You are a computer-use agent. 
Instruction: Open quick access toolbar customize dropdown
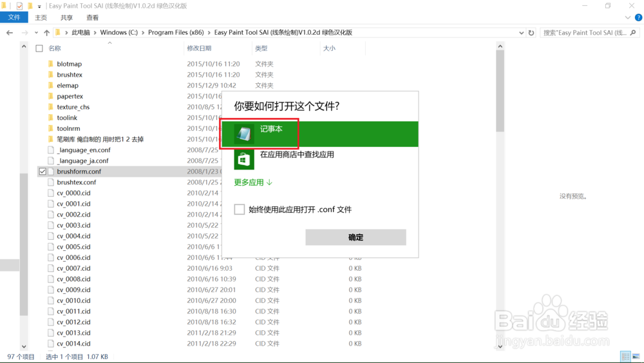pyautogui.click(x=39, y=6)
